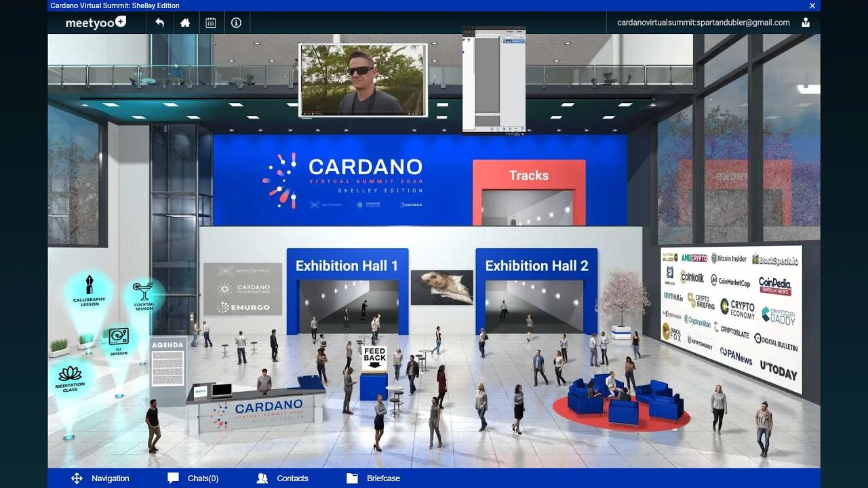Viewport: 868px width, 488px height.
Task: Click the FEED BACK sign
Action: click(x=374, y=358)
